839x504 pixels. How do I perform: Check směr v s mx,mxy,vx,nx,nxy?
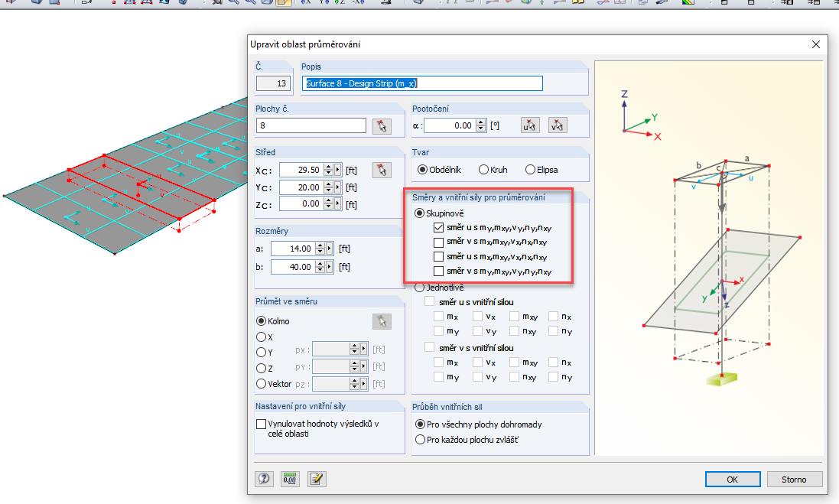pyautogui.click(x=439, y=242)
